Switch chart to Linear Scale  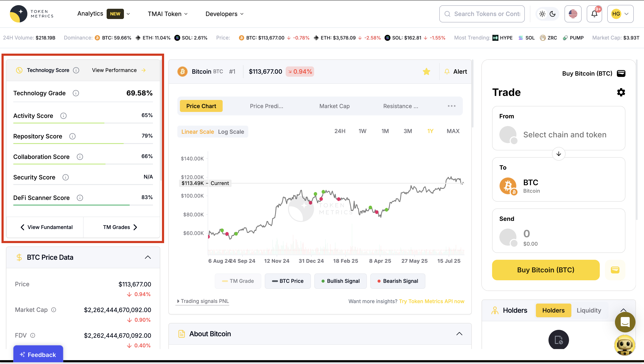pyautogui.click(x=197, y=132)
